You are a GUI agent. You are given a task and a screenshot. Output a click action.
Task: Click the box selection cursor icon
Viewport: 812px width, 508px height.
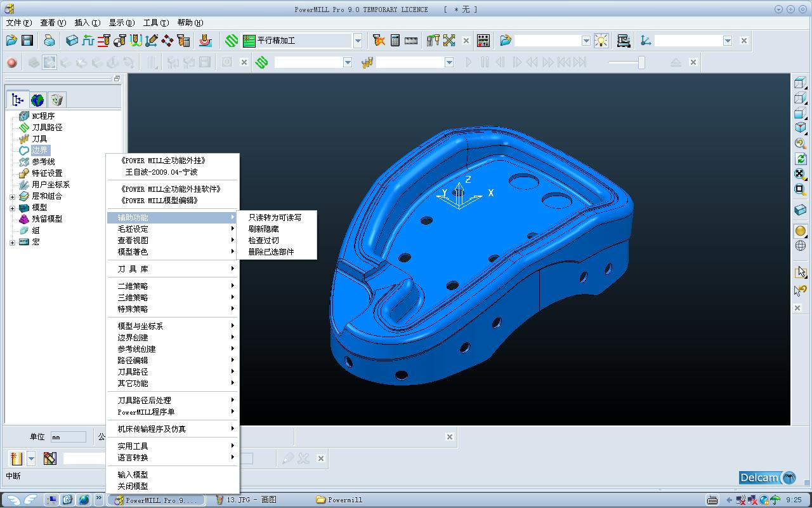coord(801,272)
